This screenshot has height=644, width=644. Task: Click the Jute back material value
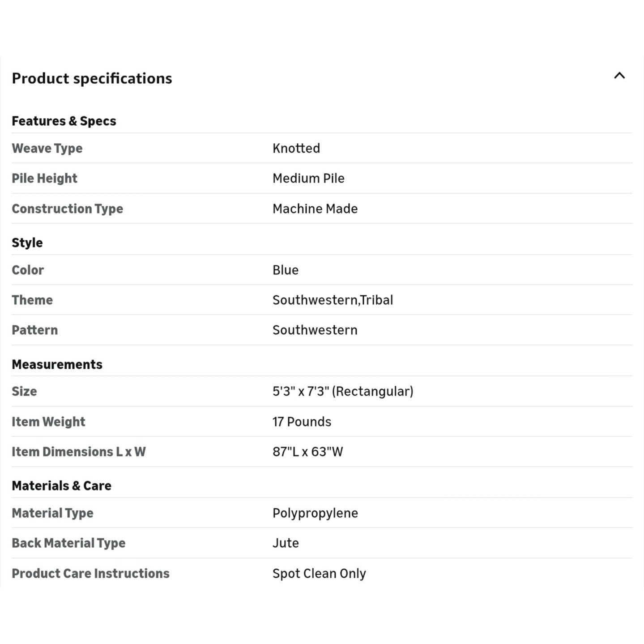(286, 543)
